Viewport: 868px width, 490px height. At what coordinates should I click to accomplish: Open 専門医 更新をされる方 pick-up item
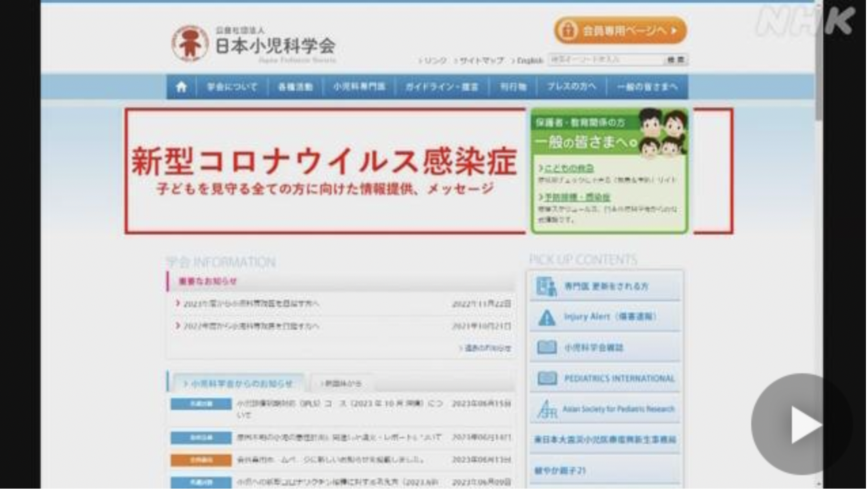(x=605, y=286)
